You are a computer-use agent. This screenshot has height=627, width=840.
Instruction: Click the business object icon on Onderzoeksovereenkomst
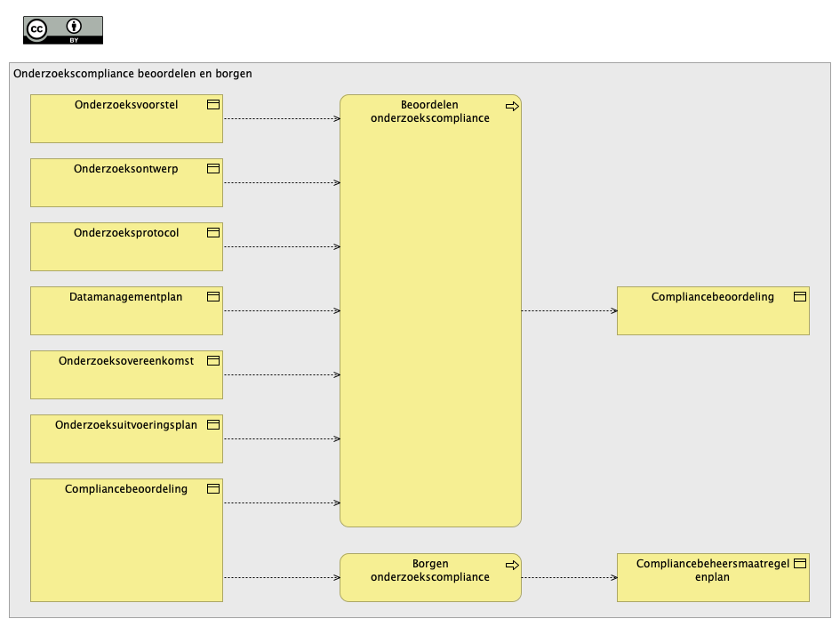point(213,361)
